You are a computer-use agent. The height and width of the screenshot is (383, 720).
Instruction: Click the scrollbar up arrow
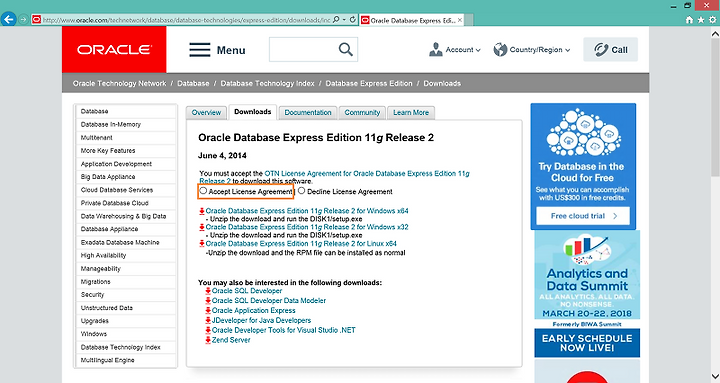[715, 34]
